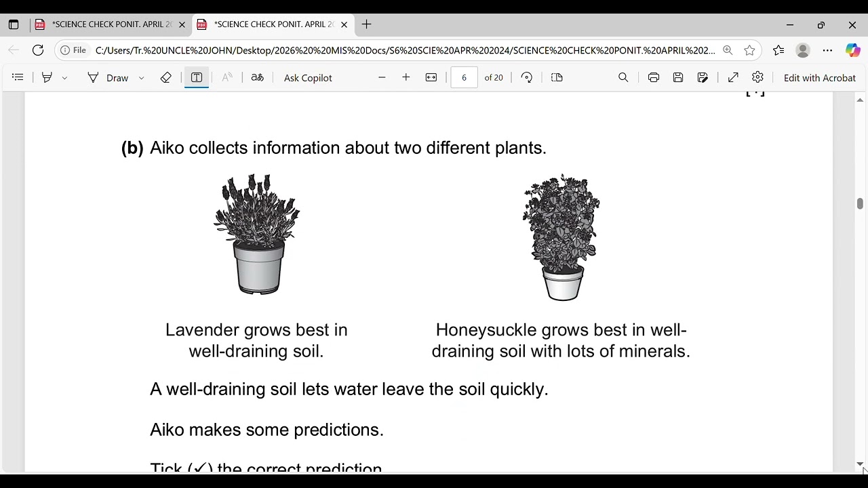
Task: Click the sentence 'A well-draining soil lets water leave'
Action: click(349, 389)
